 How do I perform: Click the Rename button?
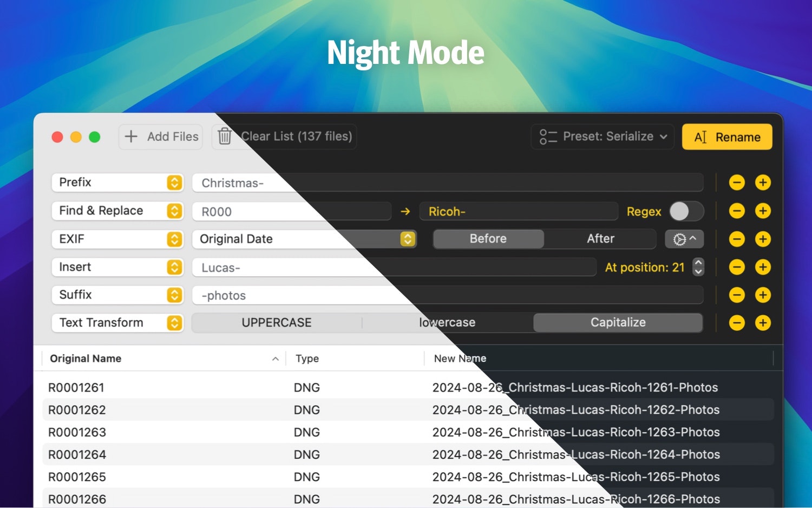point(727,137)
